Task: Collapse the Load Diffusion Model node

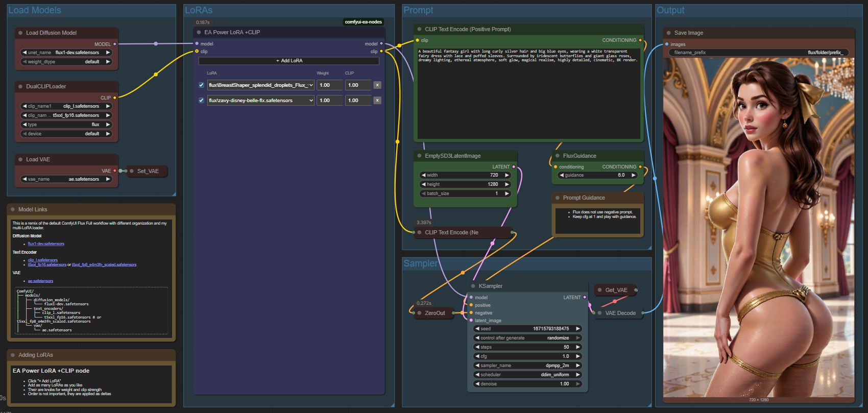Action: click(x=20, y=33)
